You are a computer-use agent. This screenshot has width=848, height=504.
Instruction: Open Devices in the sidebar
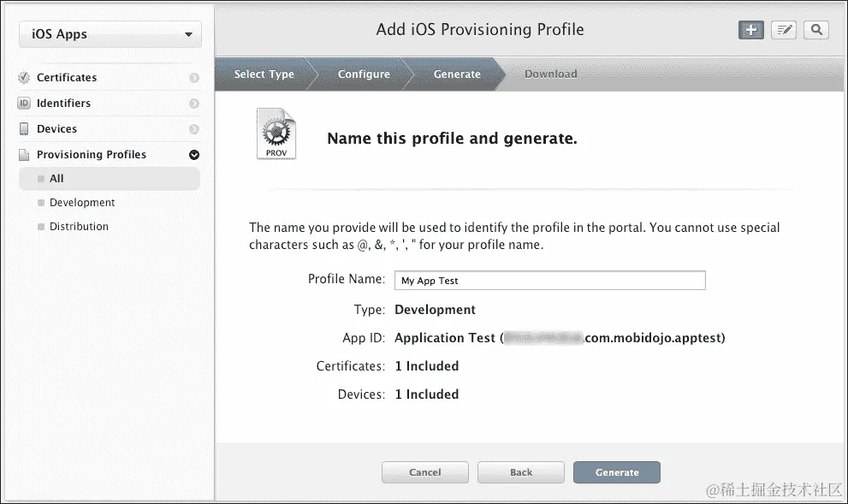click(56, 128)
